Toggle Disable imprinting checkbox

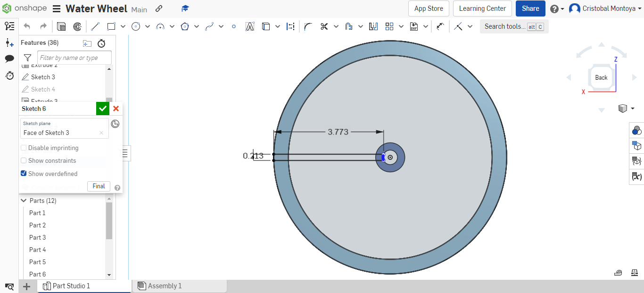(x=24, y=148)
